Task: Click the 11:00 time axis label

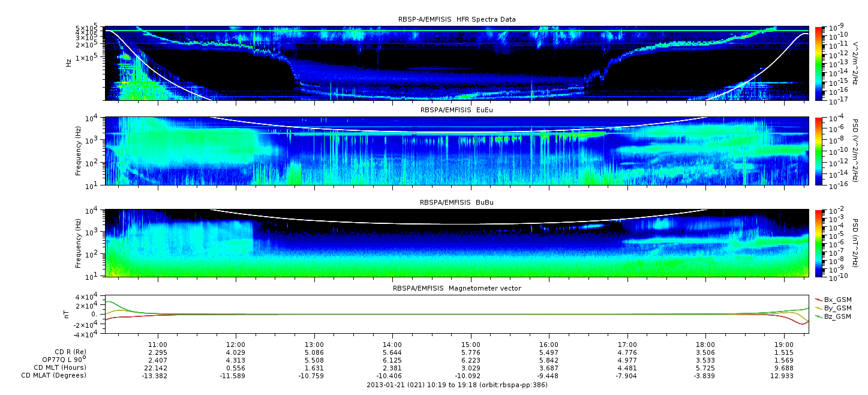Action: point(157,345)
